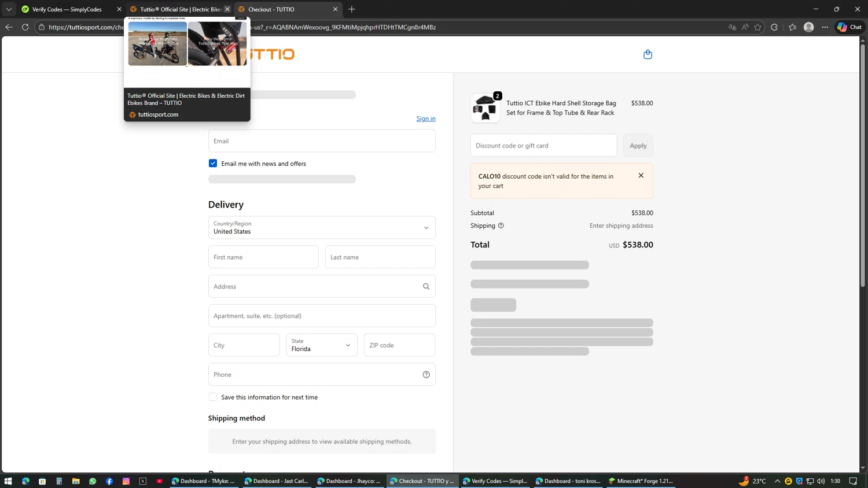Click the address search magnifier icon
Screen dimensions: 868x488
[x=426, y=286]
